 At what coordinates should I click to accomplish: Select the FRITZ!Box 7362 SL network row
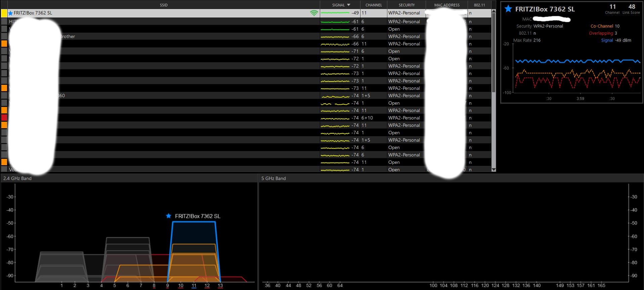(x=246, y=13)
